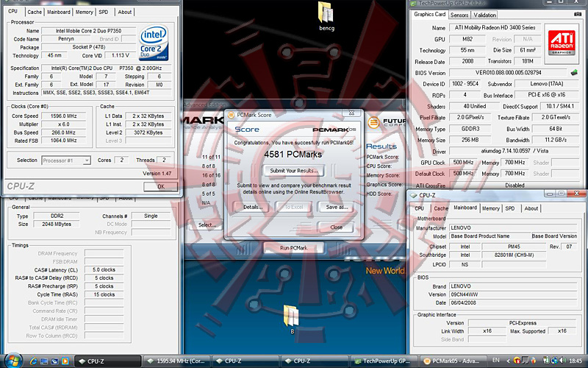Viewport: 588px width, 368px height.
Task: Click the Intel Core 2 Duo logo
Action: pyautogui.click(x=154, y=43)
